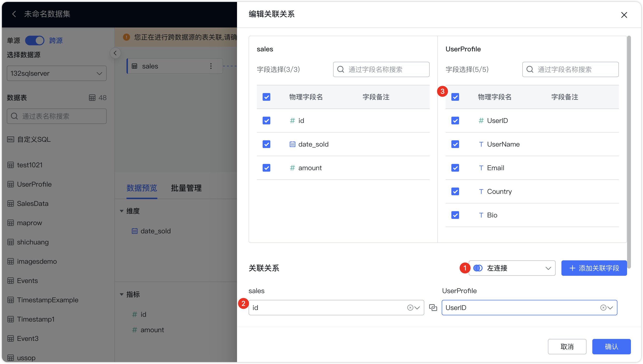Click the 确认 button
Image resolution: width=643 pixels, height=364 pixels.
coord(611,346)
